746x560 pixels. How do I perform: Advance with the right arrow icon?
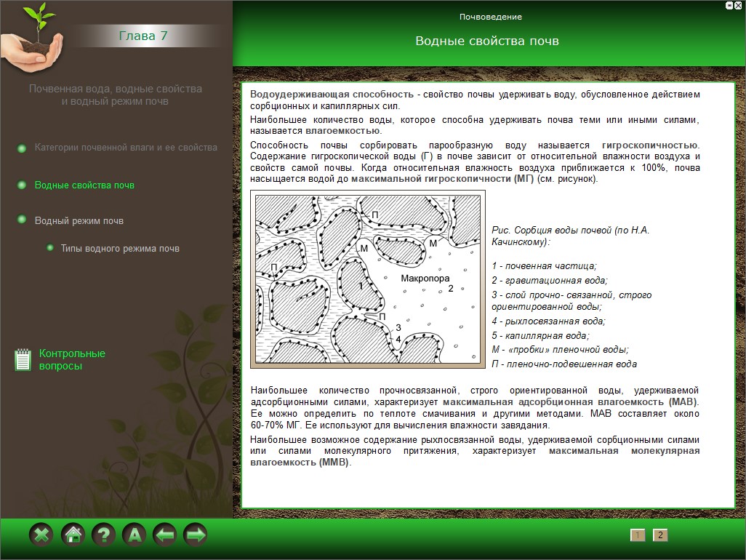[x=196, y=535]
